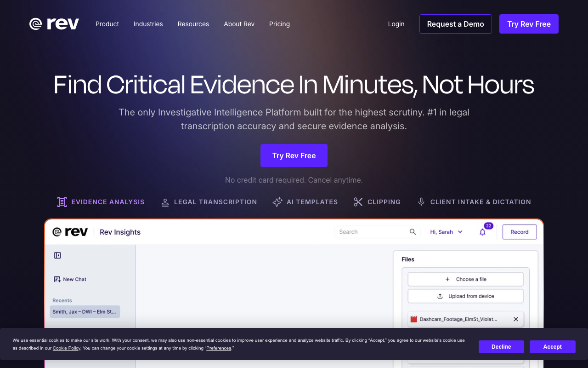Click Try Rev Free below the headline
588x368 pixels.
point(294,155)
